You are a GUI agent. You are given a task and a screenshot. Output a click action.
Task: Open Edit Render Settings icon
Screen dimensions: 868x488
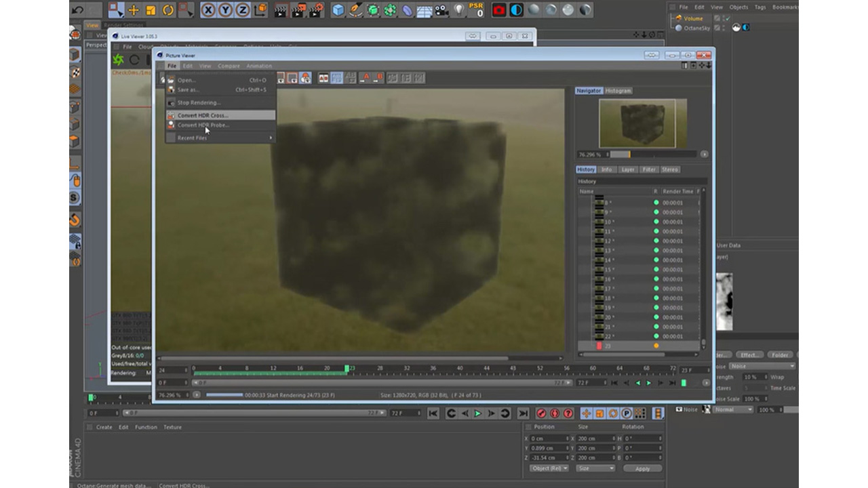(316, 10)
